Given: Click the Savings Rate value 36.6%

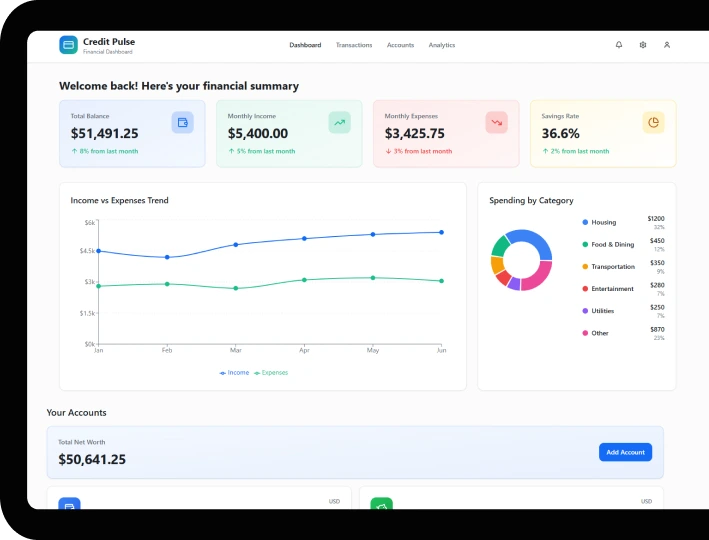Looking at the screenshot, I should point(560,133).
